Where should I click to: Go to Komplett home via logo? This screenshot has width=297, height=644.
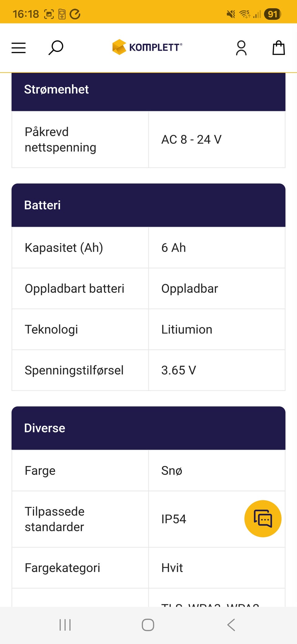[147, 47]
